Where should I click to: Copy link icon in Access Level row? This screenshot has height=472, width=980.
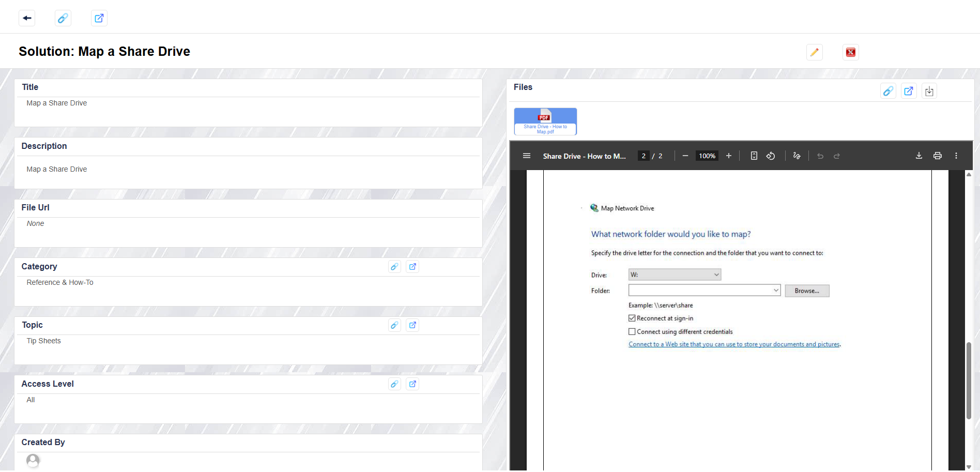(394, 384)
